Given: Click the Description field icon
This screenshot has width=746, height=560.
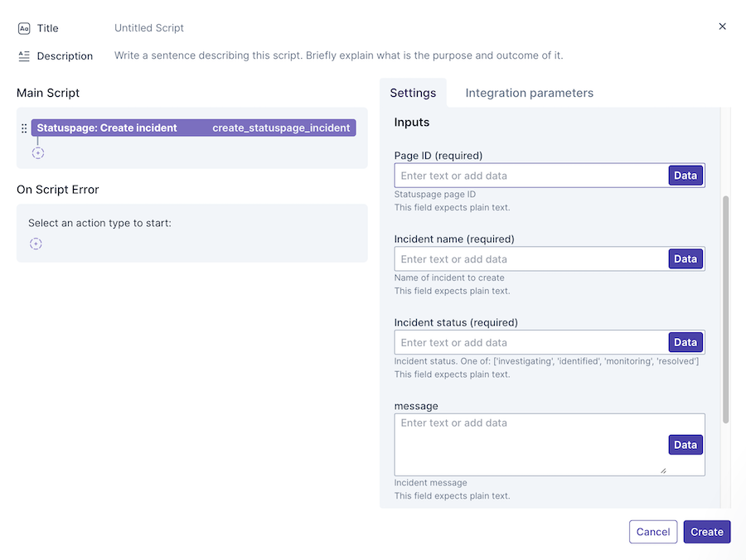Looking at the screenshot, I should click(x=24, y=56).
